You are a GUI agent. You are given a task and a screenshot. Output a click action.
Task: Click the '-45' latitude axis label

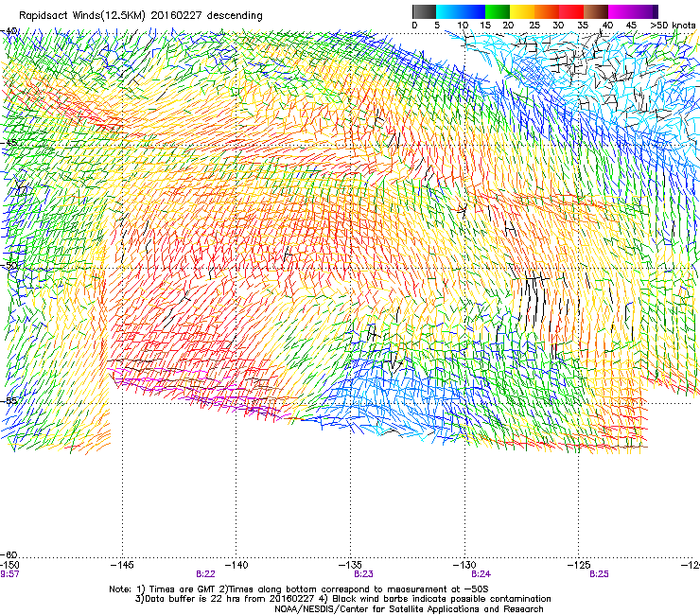9,143
